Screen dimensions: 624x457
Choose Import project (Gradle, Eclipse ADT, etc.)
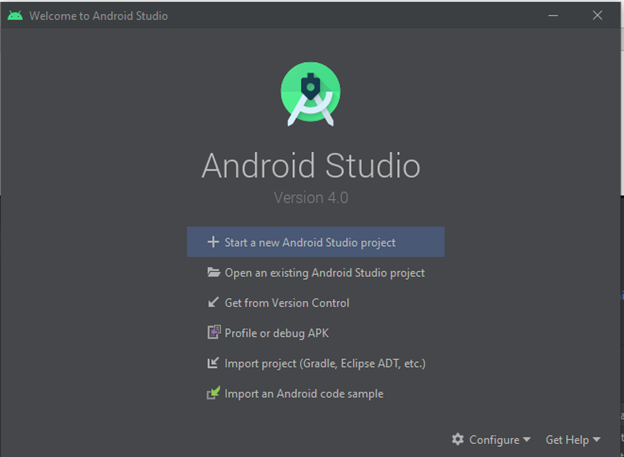click(x=316, y=363)
